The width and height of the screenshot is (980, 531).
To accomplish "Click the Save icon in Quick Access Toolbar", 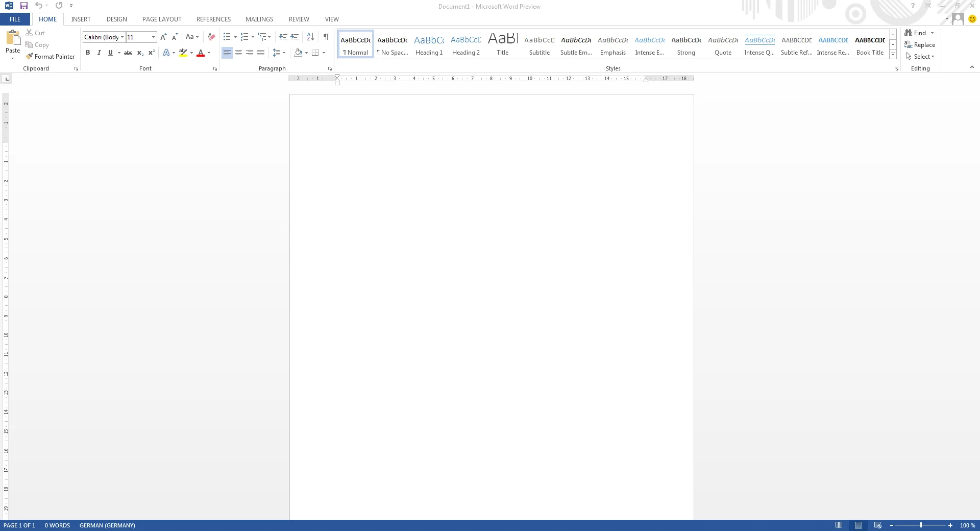I will (x=23, y=6).
